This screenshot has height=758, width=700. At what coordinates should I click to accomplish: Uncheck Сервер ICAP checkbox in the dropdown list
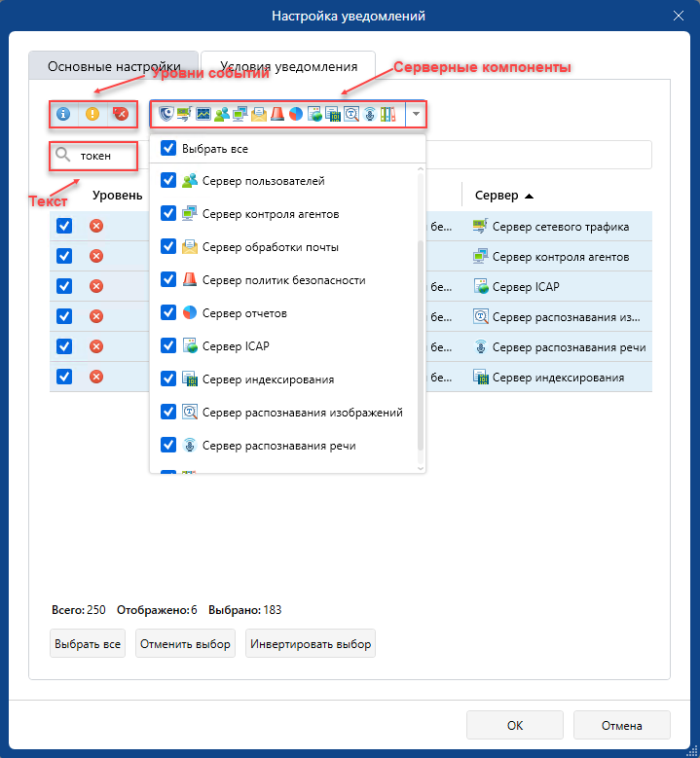coord(168,345)
